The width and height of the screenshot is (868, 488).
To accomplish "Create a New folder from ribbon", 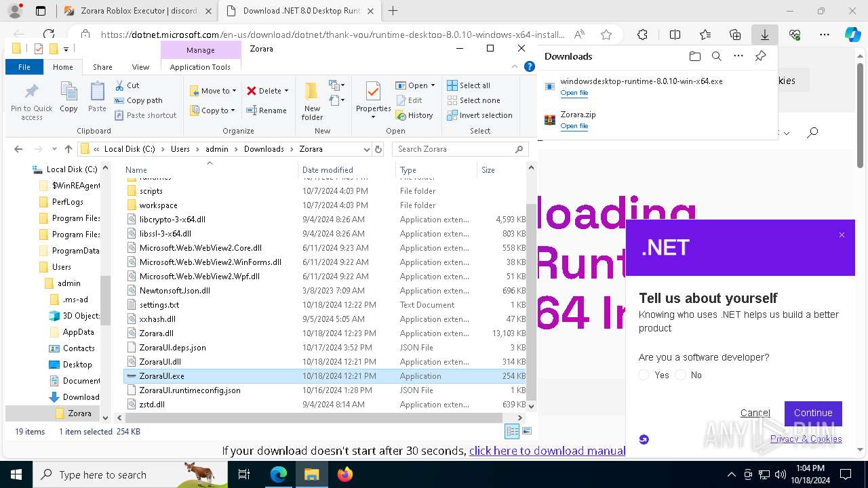I will tap(312, 102).
